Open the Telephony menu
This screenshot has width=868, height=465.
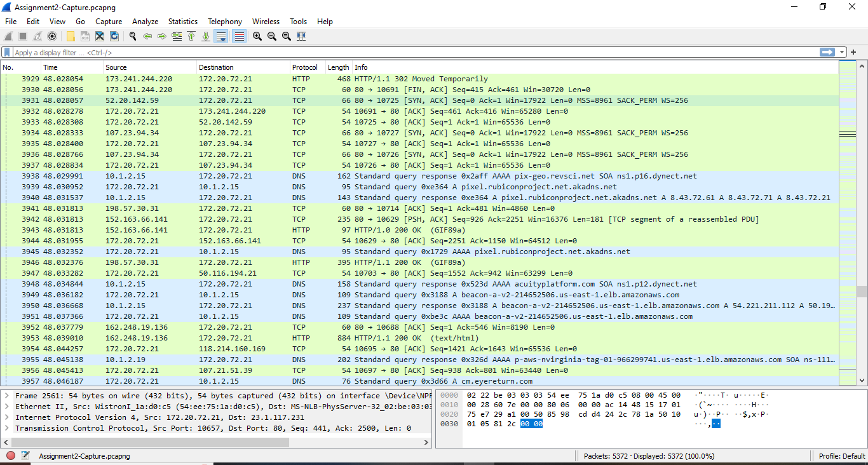[225, 21]
